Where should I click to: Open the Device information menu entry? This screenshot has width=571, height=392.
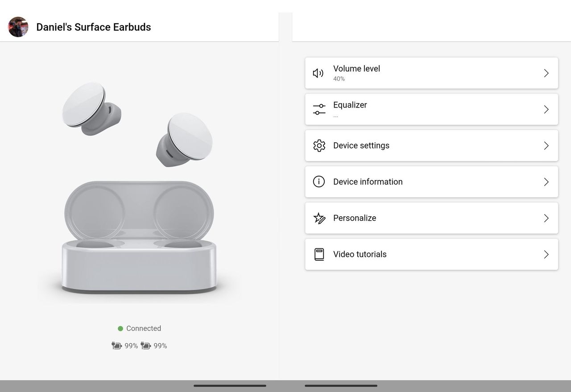pos(431,182)
